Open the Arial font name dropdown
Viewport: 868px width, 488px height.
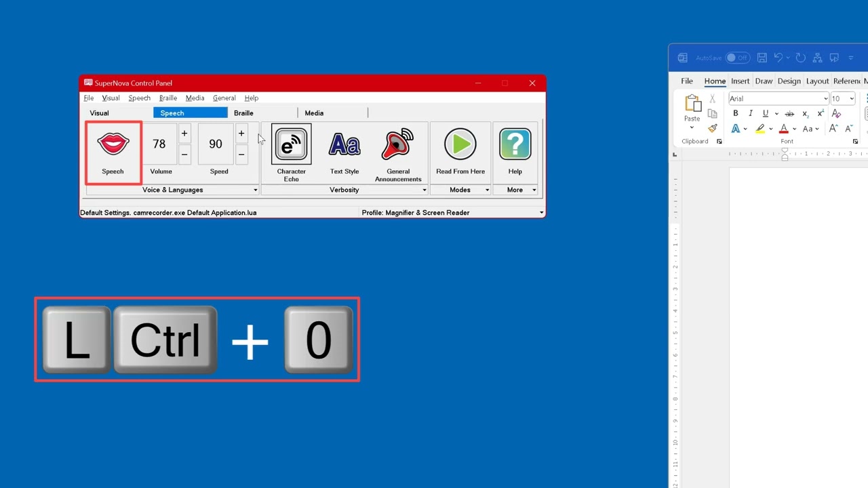[825, 99]
